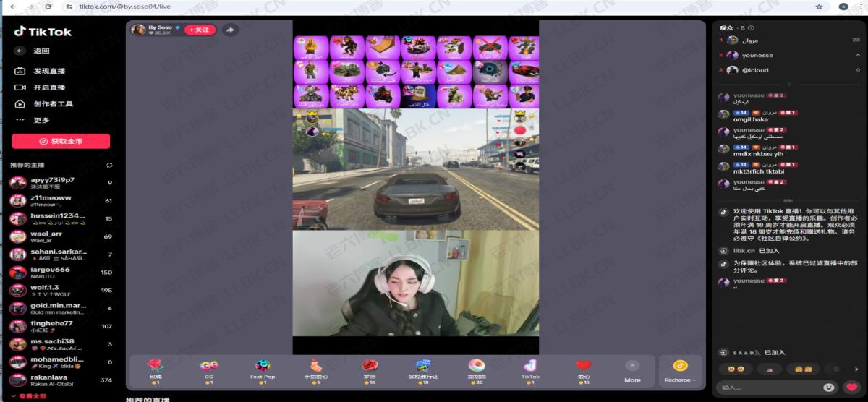Screen dimensions: 868x402
Task: Expand the 更多 sidebar menu
Action: point(33,120)
